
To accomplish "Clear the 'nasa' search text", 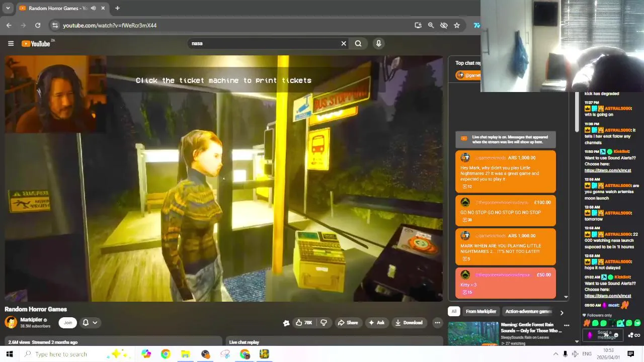I will point(344,43).
